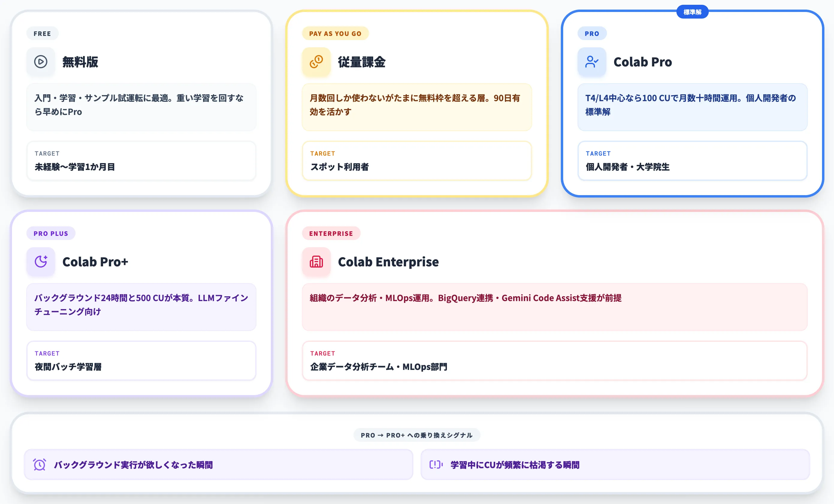Click the play circle icon beside 無料版
The height and width of the screenshot is (504, 834).
tap(41, 62)
